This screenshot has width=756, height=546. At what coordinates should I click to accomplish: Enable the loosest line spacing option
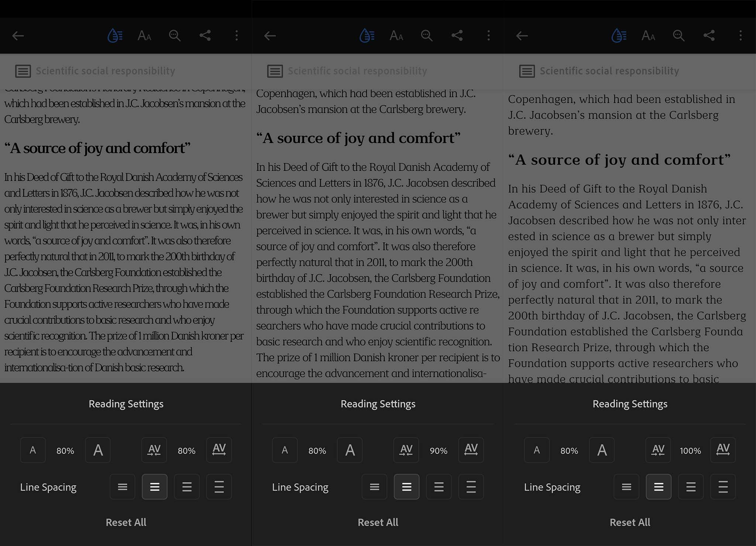[219, 487]
